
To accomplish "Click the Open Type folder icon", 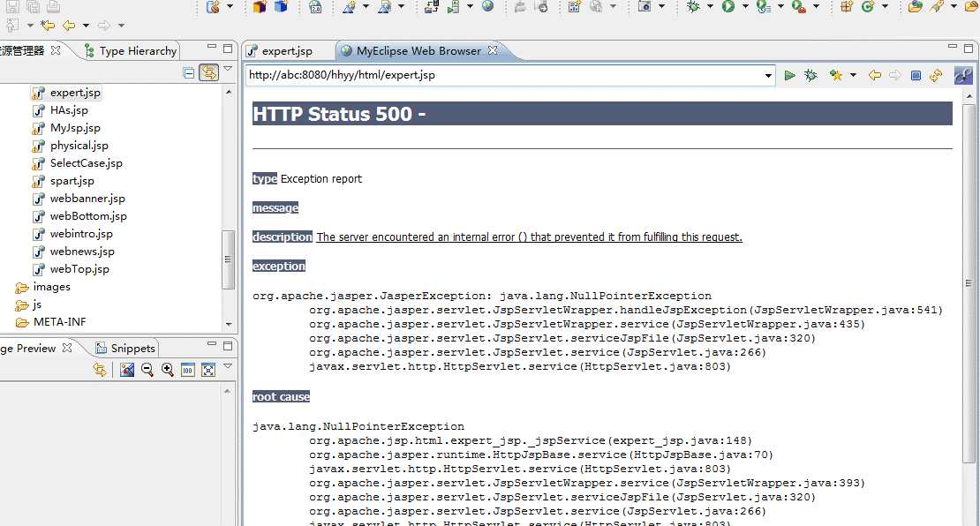I will pos(915,7).
